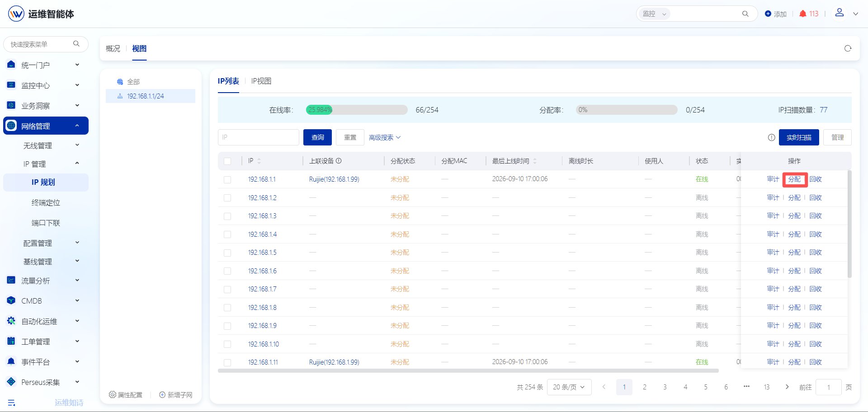Click the 添加 plus icon
The width and height of the screenshot is (868, 412).
[768, 14]
